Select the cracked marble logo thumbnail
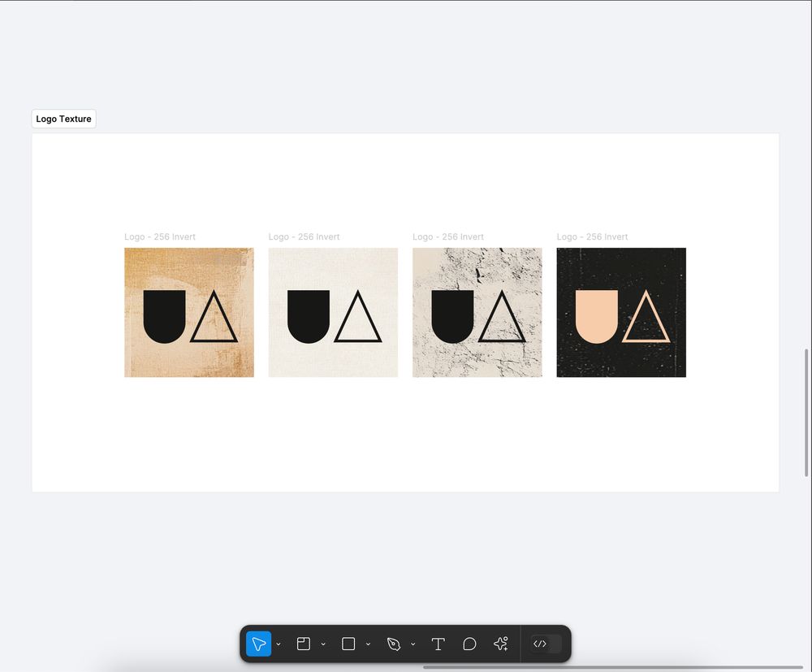 point(477,312)
